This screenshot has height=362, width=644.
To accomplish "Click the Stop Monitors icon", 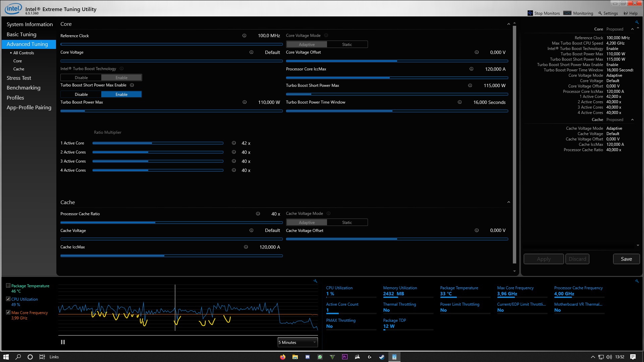I will tap(530, 13).
